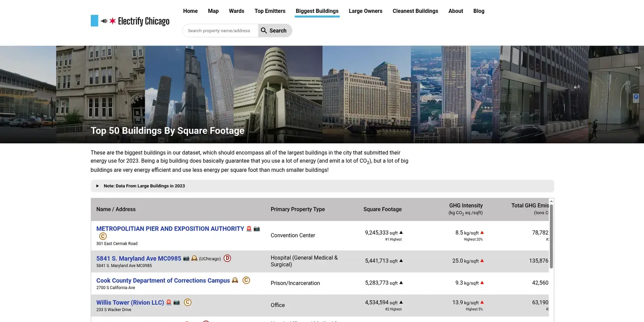Screen dimensions: 644x322
Task: Click Willis Tower camera icon
Action: 177,302
